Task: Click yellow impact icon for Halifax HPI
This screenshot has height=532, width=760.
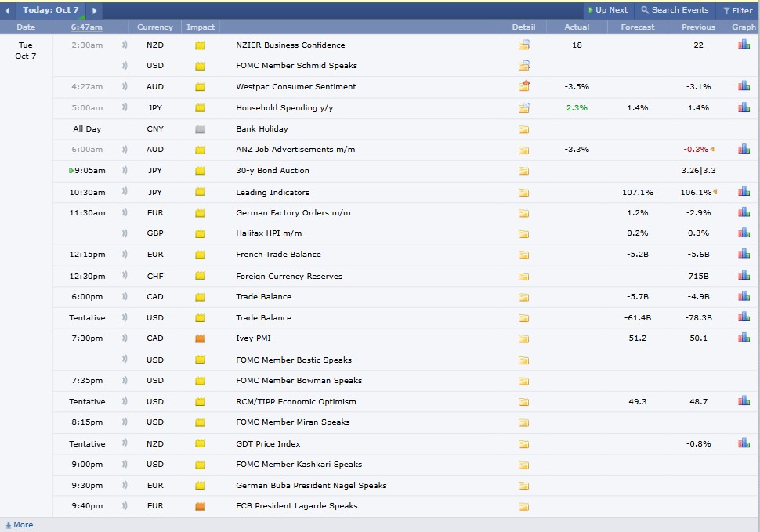Action: [200, 233]
